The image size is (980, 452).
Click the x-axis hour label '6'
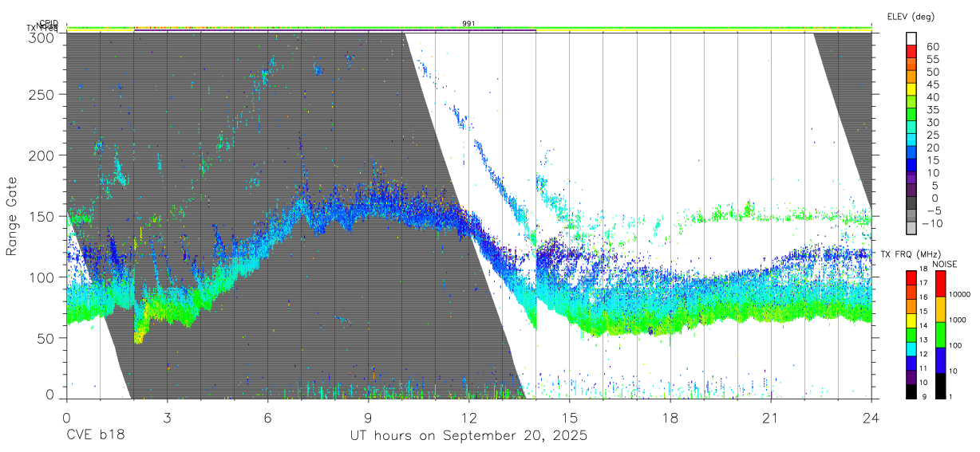click(x=267, y=417)
